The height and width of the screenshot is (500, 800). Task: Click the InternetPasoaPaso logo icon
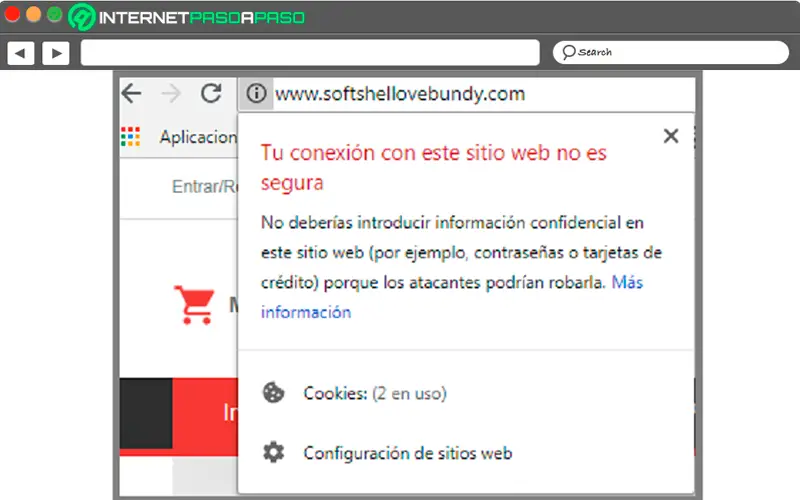click(x=82, y=17)
